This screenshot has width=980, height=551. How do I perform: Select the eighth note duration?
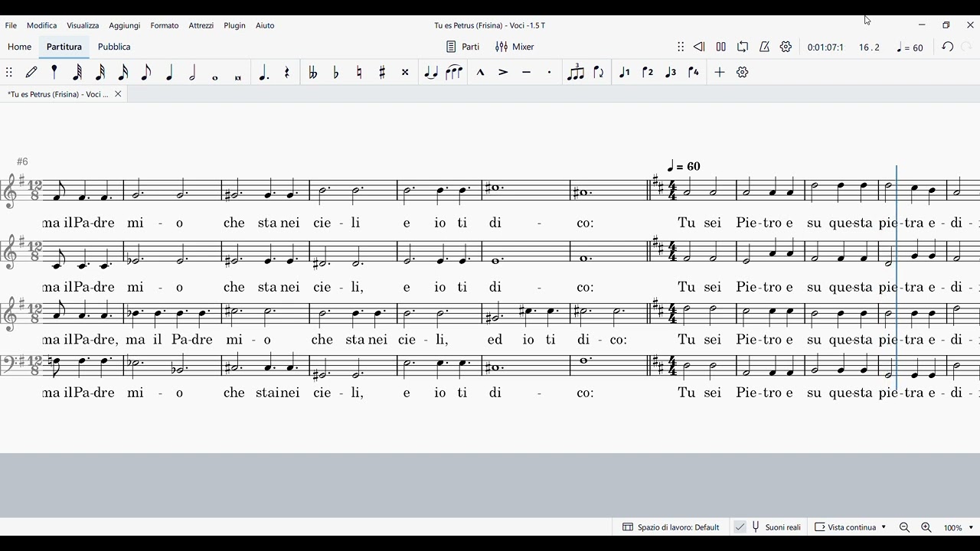(x=146, y=72)
